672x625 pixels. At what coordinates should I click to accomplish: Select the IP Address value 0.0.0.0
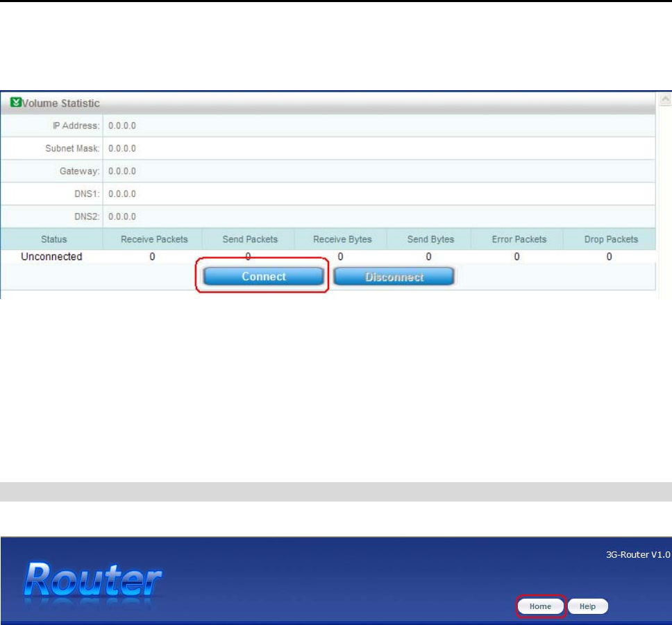[122, 126]
